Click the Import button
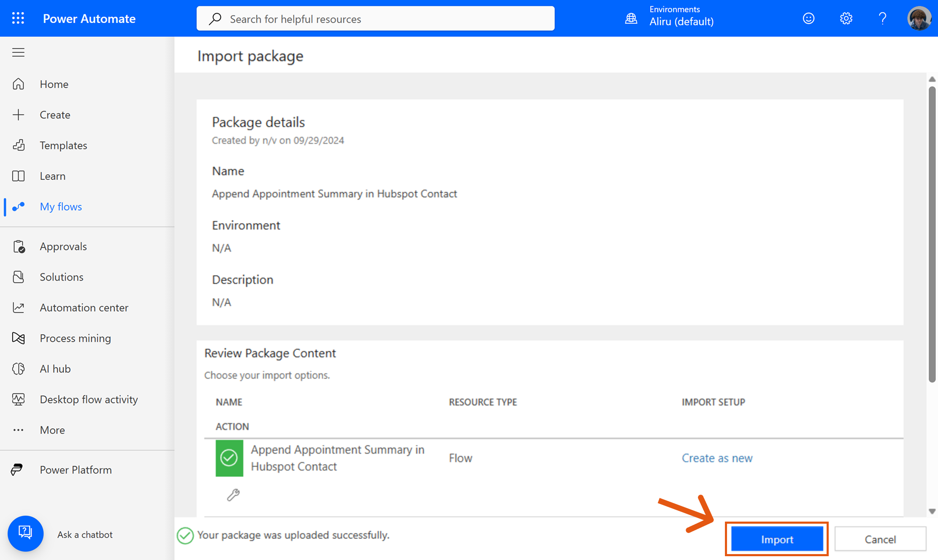Image resolution: width=938 pixels, height=560 pixels. pyautogui.click(x=777, y=539)
